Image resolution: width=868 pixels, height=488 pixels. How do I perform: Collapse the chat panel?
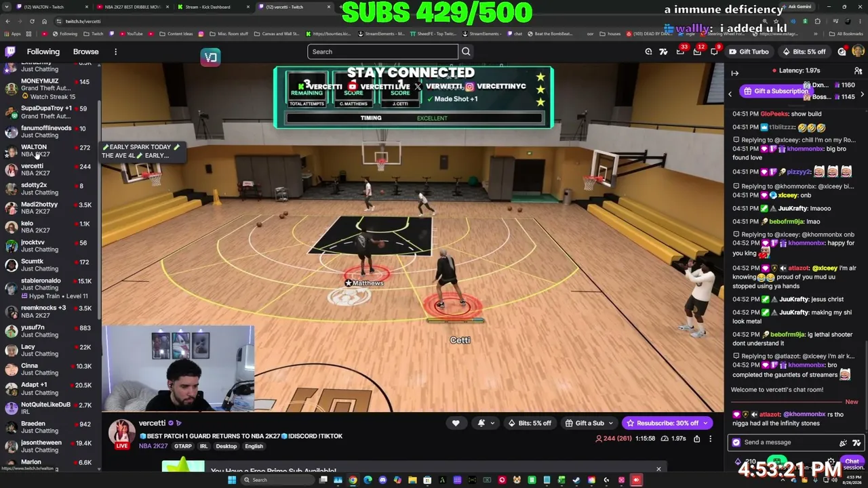(735, 72)
